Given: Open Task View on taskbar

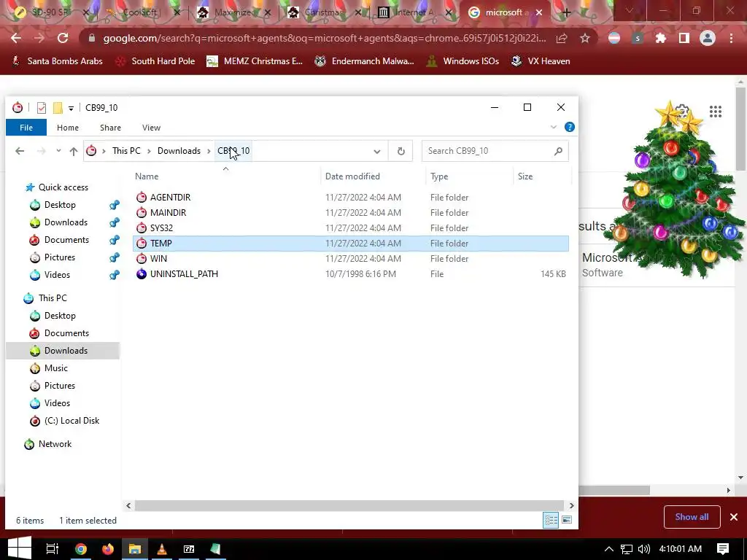Looking at the screenshot, I should 52,549.
